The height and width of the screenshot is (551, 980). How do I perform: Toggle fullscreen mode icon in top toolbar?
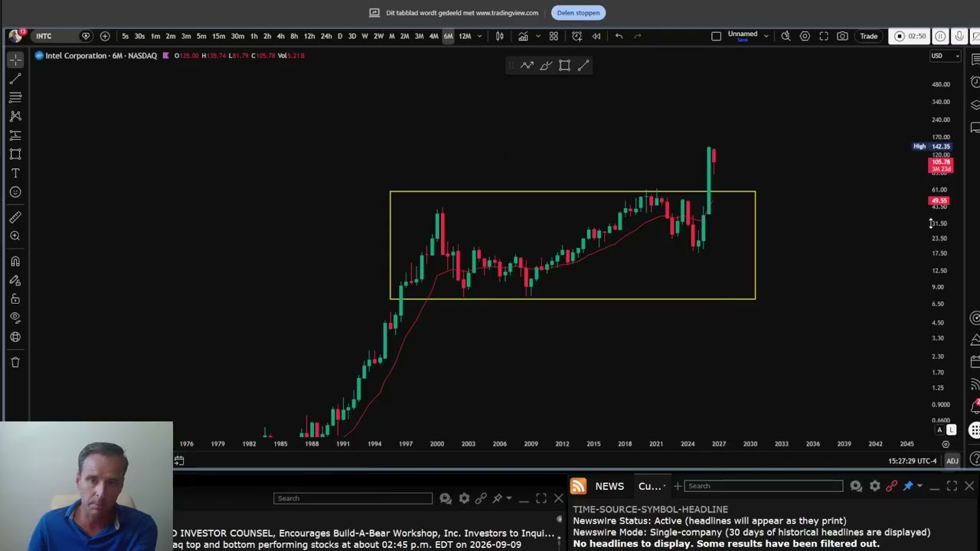pos(824,36)
